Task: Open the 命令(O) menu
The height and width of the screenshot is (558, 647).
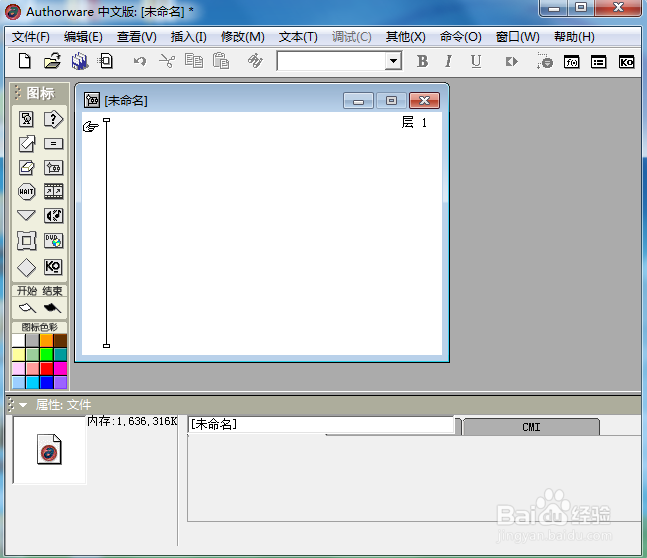Action: tap(460, 37)
